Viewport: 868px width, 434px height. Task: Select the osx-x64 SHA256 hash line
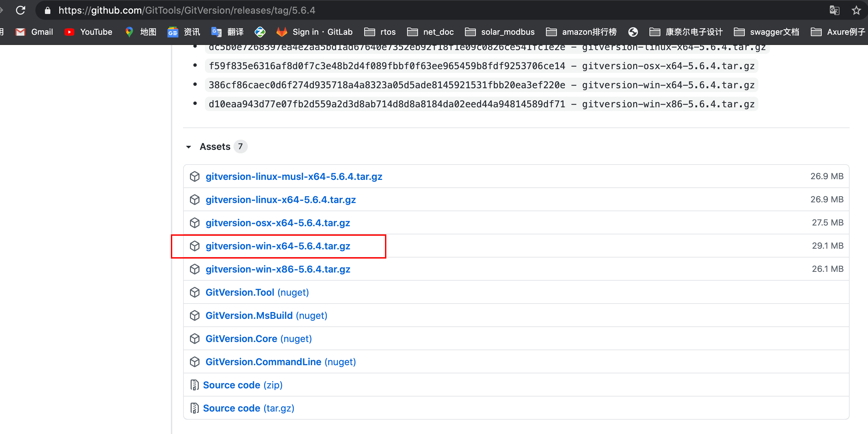click(x=481, y=66)
